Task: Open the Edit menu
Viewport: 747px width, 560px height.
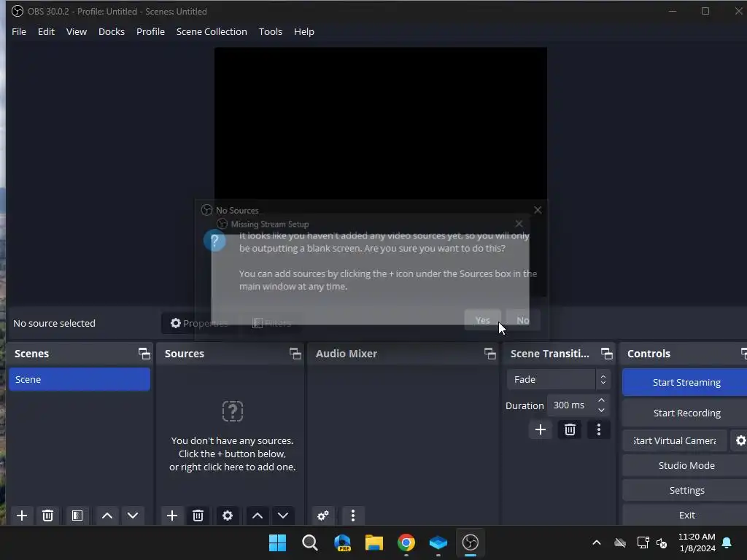Action: point(46,31)
